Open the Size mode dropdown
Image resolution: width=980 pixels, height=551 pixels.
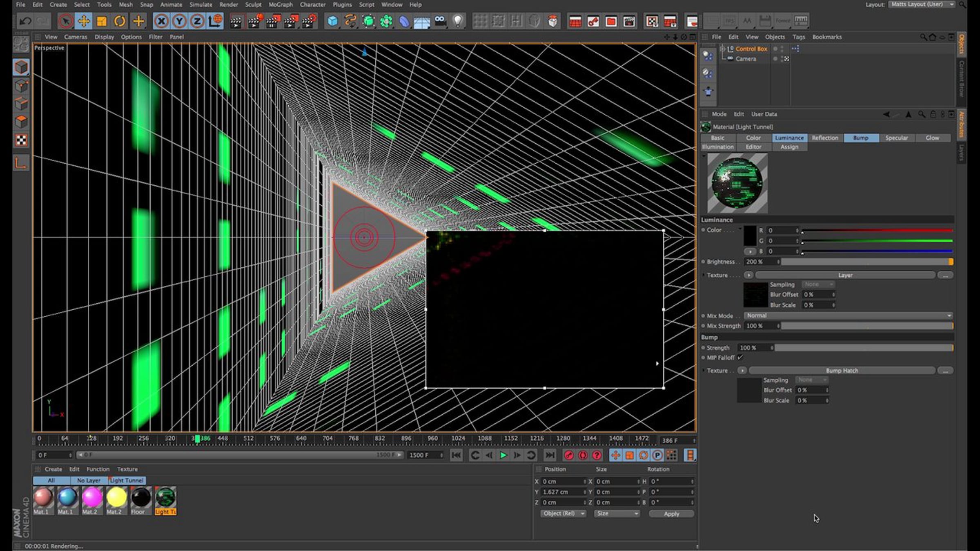click(x=617, y=513)
